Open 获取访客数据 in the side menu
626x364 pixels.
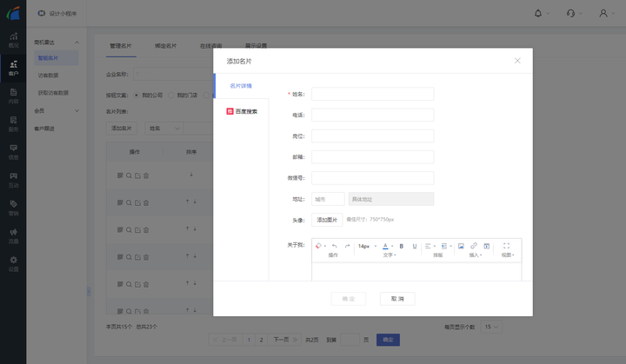53,93
